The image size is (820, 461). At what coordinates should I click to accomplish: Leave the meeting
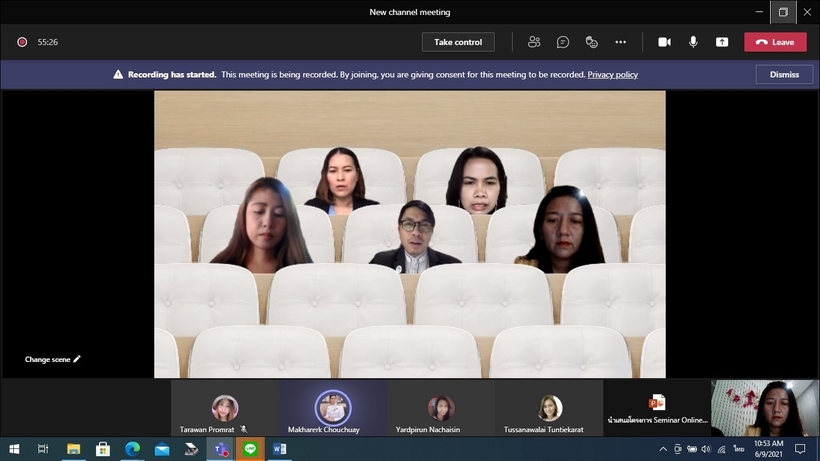tap(776, 42)
